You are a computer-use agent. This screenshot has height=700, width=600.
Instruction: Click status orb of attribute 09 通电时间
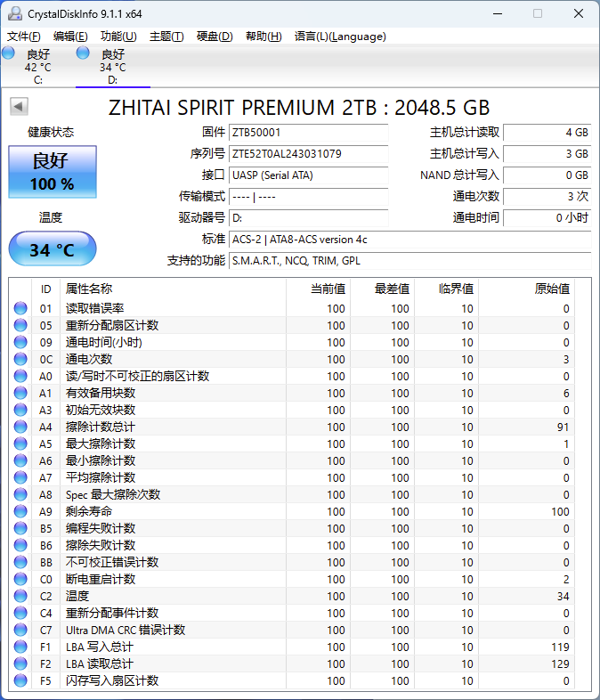click(x=20, y=342)
